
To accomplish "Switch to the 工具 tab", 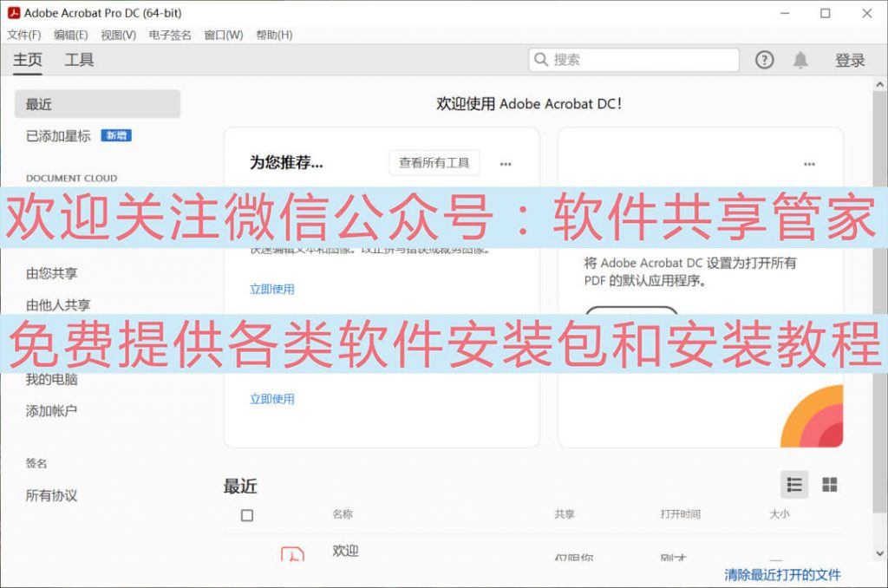I will pos(79,60).
